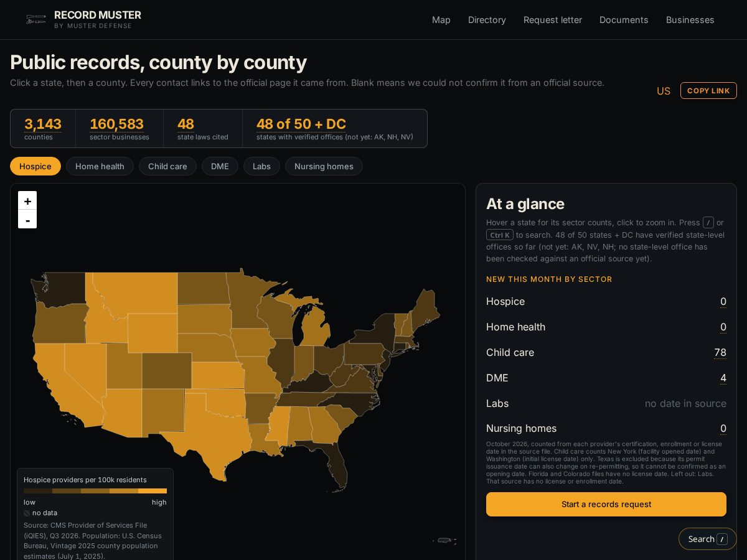Click the 'Public records, county by county' heading

click(x=159, y=62)
